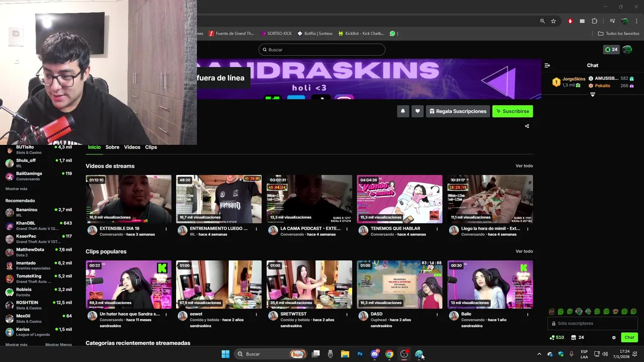The height and width of the screenshot is (362, 644).
Task: Open MatthewDota channel in sidebar
Action: coord(39,252)
